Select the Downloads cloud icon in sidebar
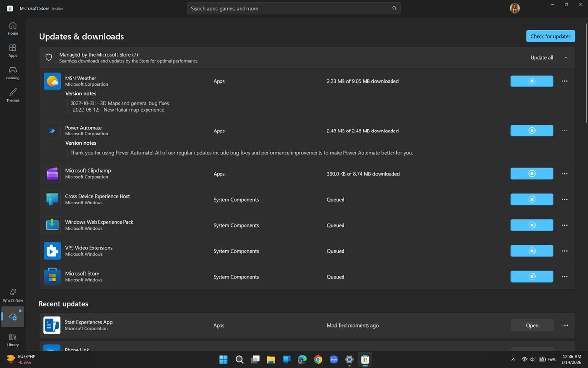The width and height of the screenshot is (588, 368). [x=13, y=317]
